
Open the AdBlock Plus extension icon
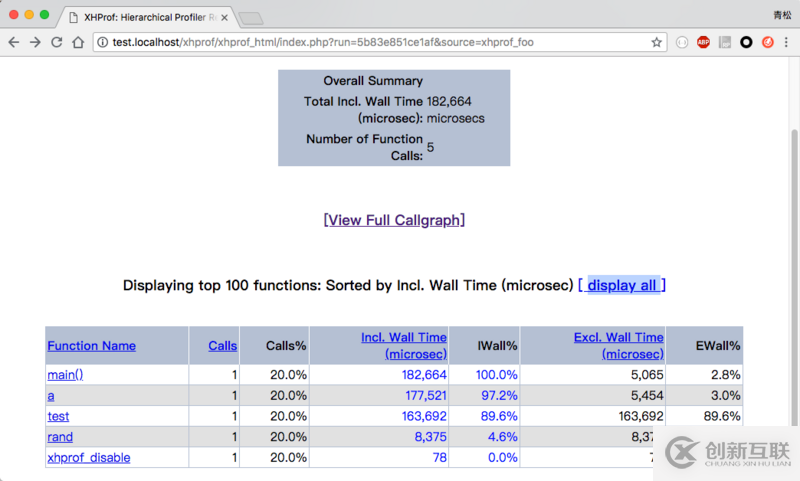[x=703, y=42]
